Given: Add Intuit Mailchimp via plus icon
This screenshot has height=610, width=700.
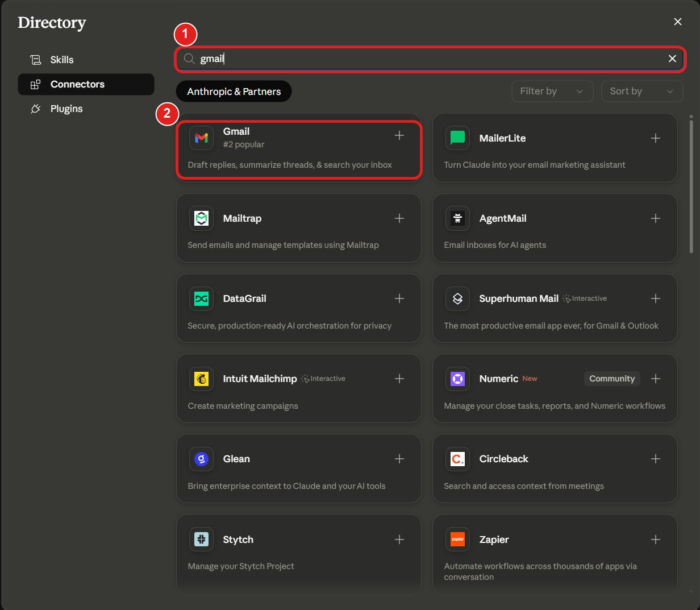Looking at the screenshot, I should (399, 379).
